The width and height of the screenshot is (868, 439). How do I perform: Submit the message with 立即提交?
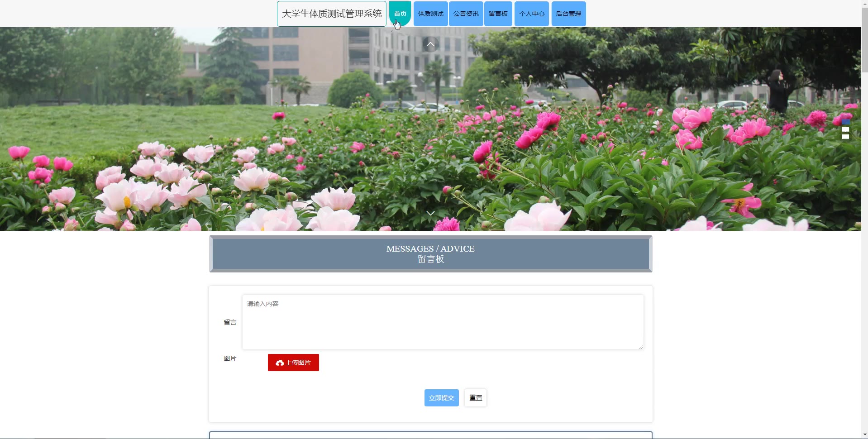coord(441,398)
